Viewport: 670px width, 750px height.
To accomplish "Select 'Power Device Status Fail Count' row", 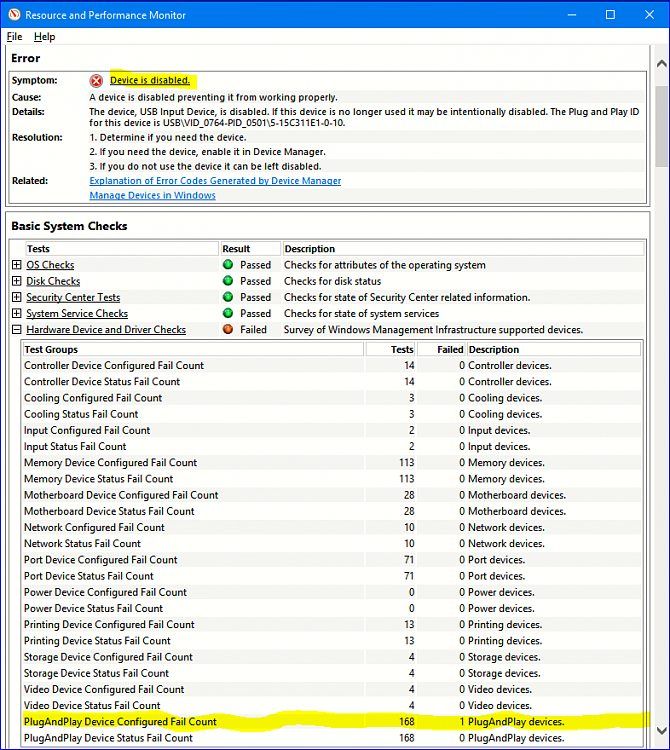I will [x=332, y=608].
